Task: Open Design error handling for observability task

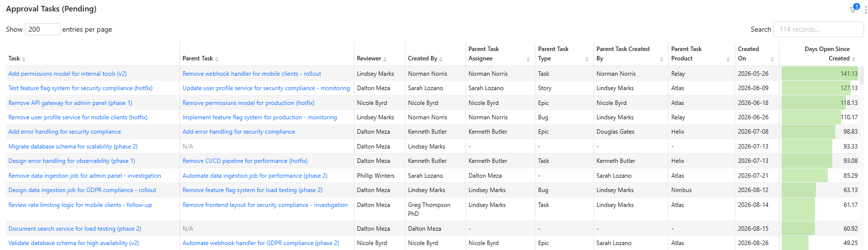Action: [71, 161]
